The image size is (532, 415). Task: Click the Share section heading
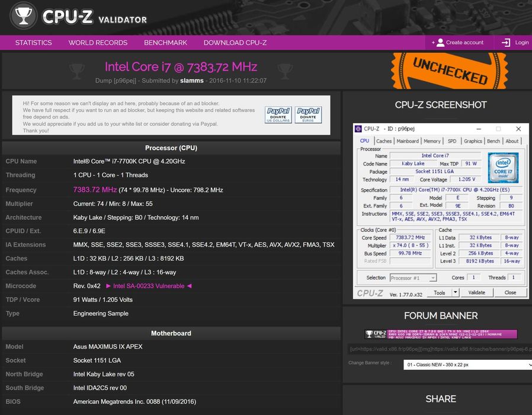tap(441, 399)
